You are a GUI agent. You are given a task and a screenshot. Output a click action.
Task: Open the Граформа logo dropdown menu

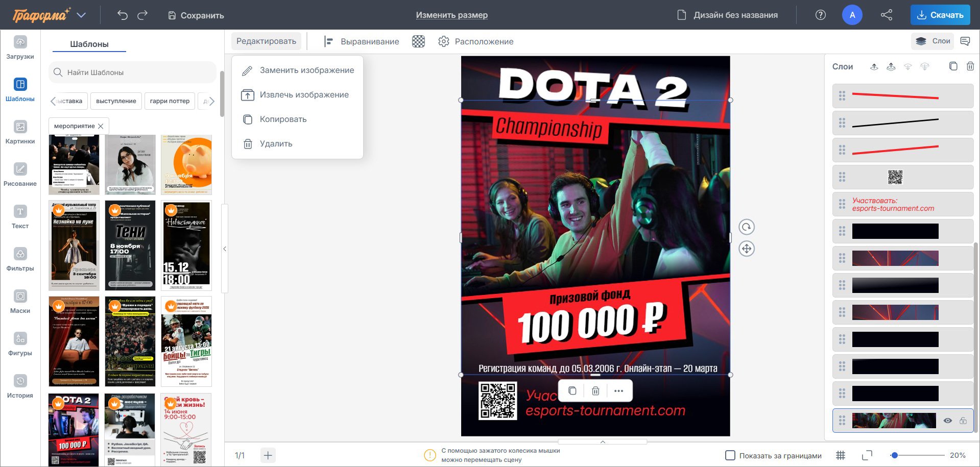pyautogui.click(x=81, y=15)
